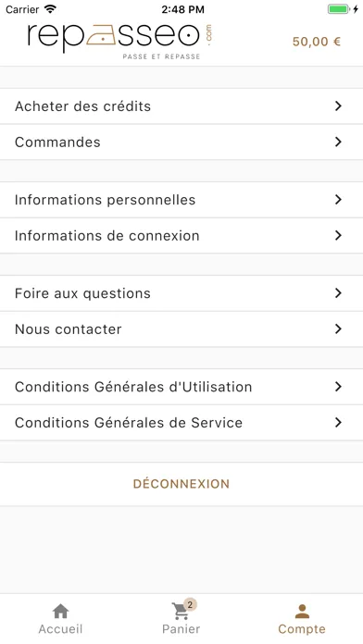This screenshot has width=363, height=644.
Task: Tap the clock in status bar
Action: (182, 9)
